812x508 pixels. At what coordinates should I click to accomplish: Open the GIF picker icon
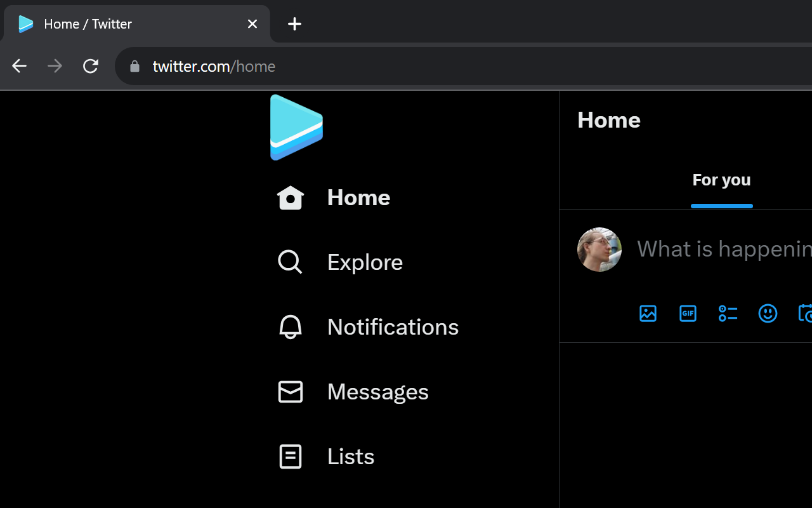pos(688,313)
